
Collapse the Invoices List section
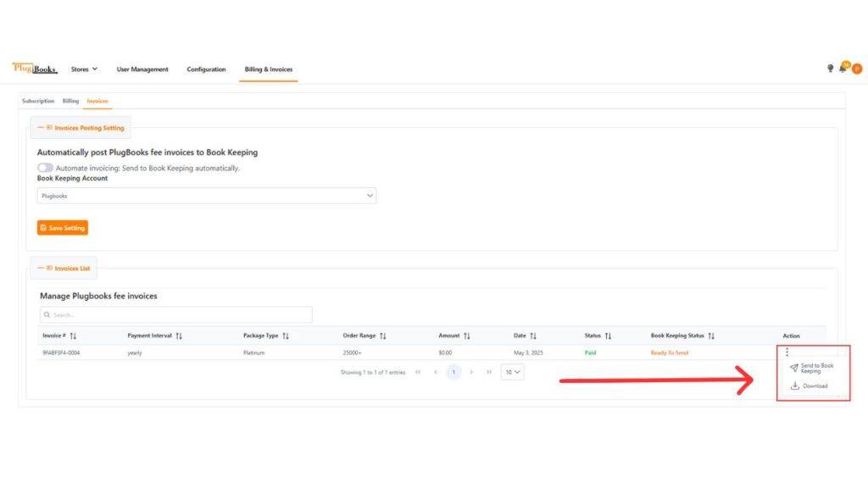[42, 269]
